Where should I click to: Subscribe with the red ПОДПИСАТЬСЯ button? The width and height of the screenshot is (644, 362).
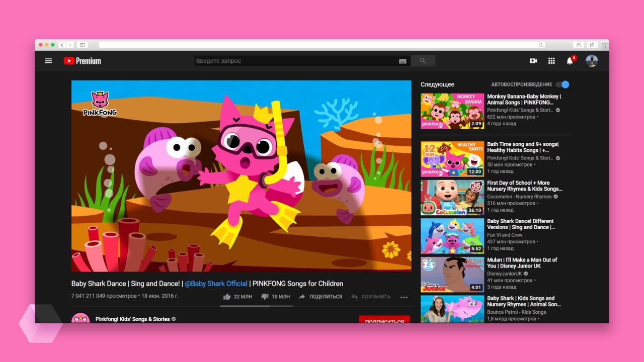[384, 319]
